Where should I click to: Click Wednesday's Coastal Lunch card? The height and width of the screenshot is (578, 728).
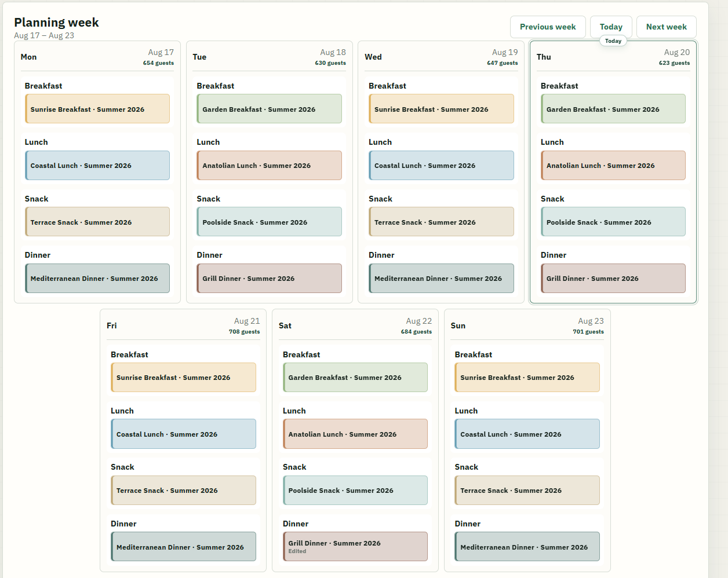point(441,166)
